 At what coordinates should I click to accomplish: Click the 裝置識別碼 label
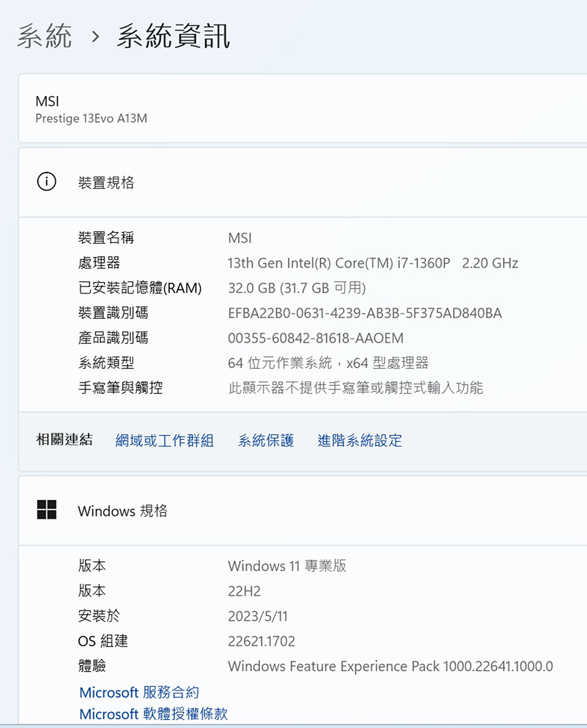tap(113, 313)
